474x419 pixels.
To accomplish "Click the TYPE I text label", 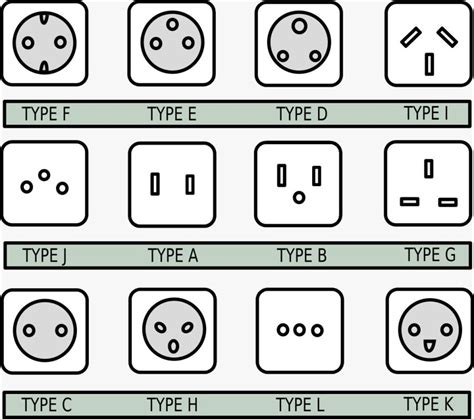I will [426, 113].
